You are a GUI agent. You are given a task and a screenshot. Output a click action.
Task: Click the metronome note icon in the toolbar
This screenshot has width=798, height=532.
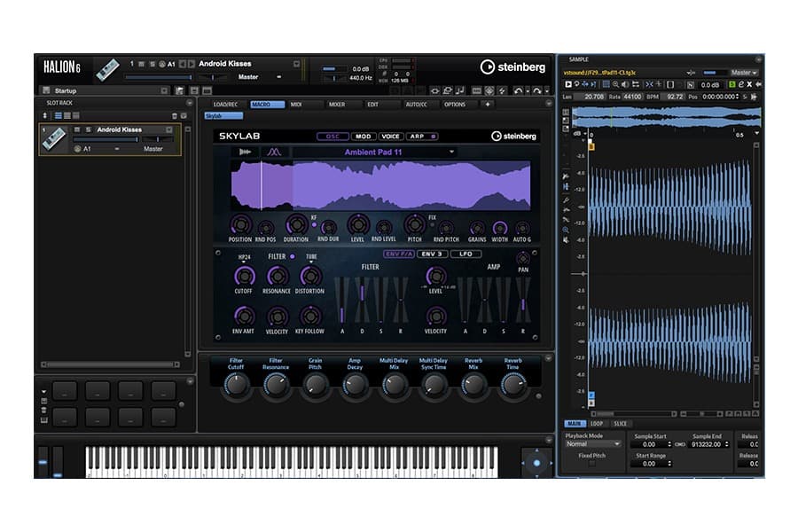pos(460,90)
